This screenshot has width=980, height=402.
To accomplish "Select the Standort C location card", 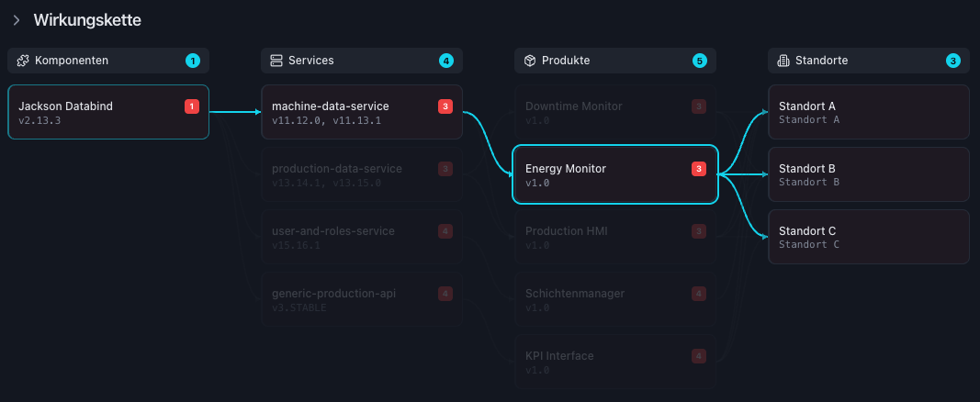I will click(x=869, y=237).
